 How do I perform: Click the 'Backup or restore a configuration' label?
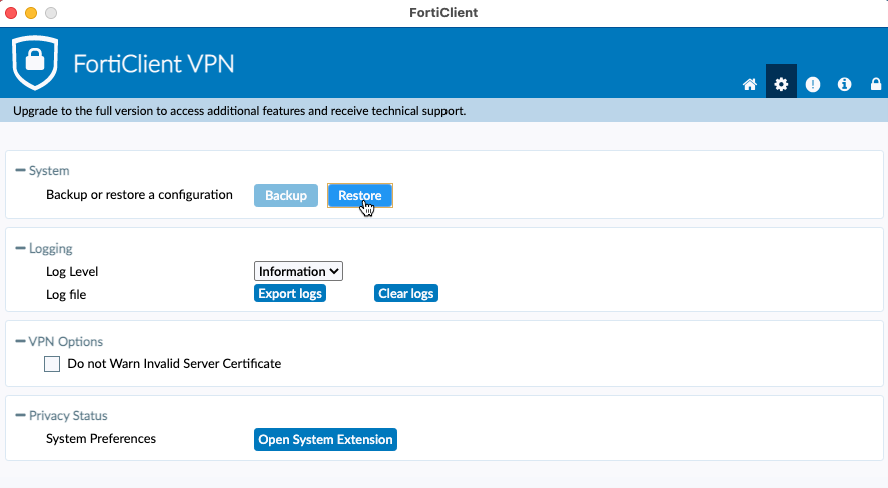click(x=139, y=195)
